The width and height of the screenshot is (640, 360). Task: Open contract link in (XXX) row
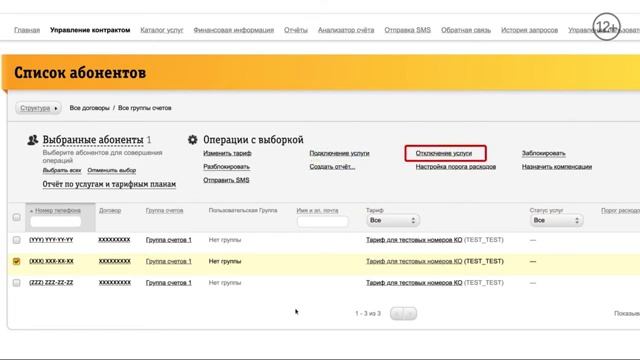(x=114, y=261)
